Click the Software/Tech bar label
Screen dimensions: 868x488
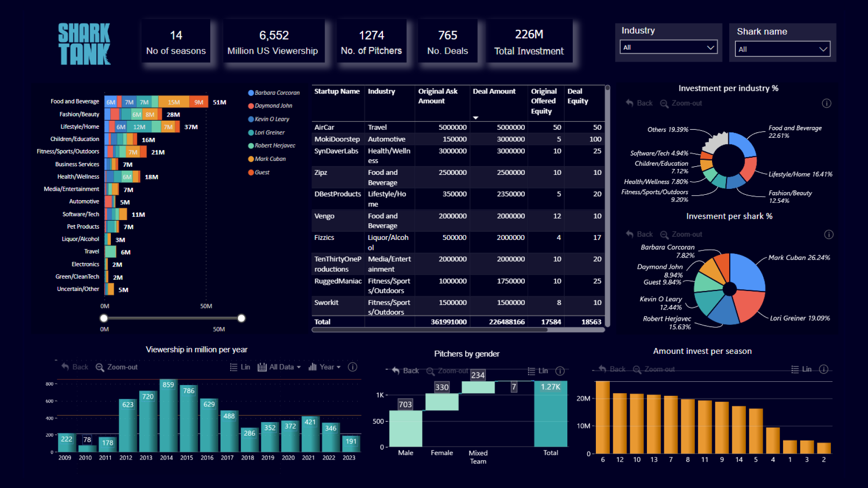80,214
